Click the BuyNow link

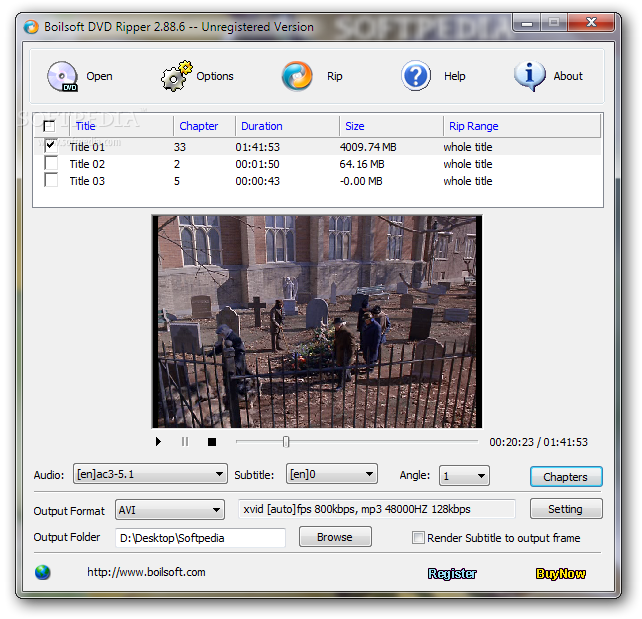click(561, 574)
